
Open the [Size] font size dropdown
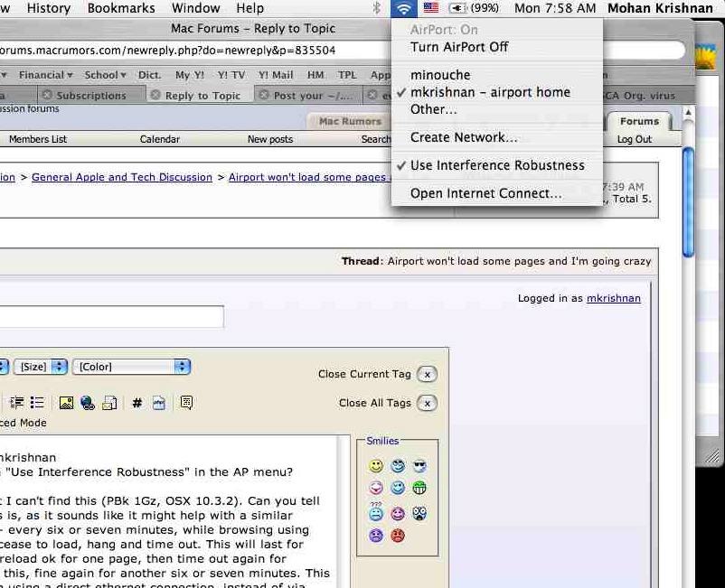pos(41,367)
